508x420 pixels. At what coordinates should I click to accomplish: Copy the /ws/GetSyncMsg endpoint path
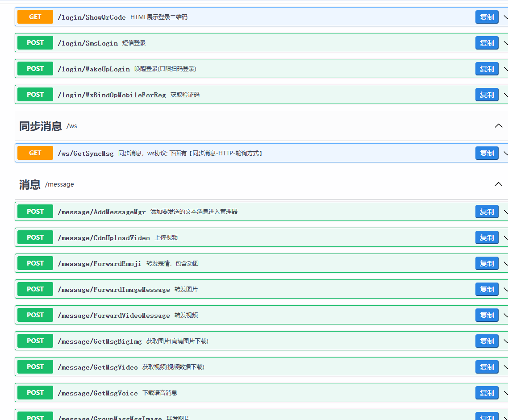coord(487,153)
